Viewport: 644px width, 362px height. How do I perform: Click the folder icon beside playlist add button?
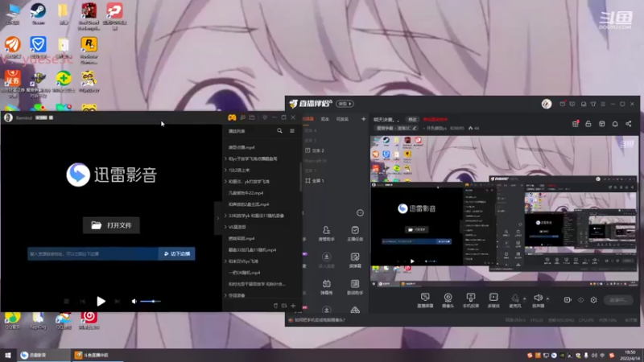point(284,306)
